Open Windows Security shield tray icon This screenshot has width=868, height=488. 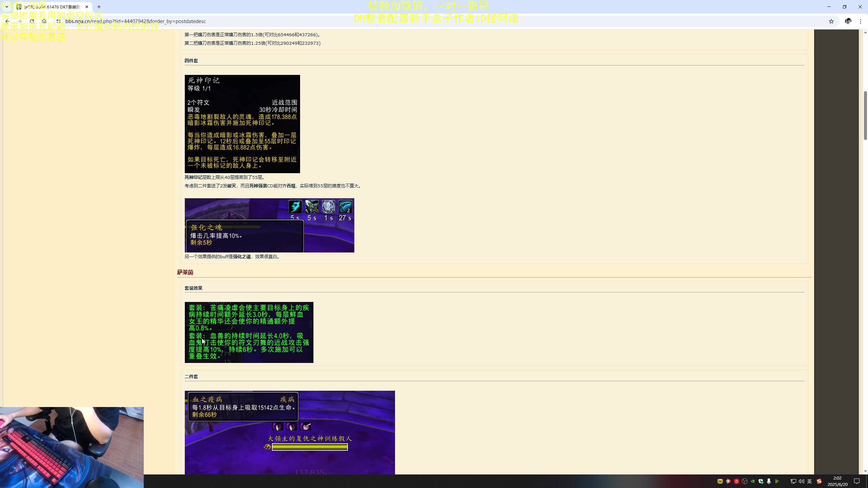click(x=761, y=481)
